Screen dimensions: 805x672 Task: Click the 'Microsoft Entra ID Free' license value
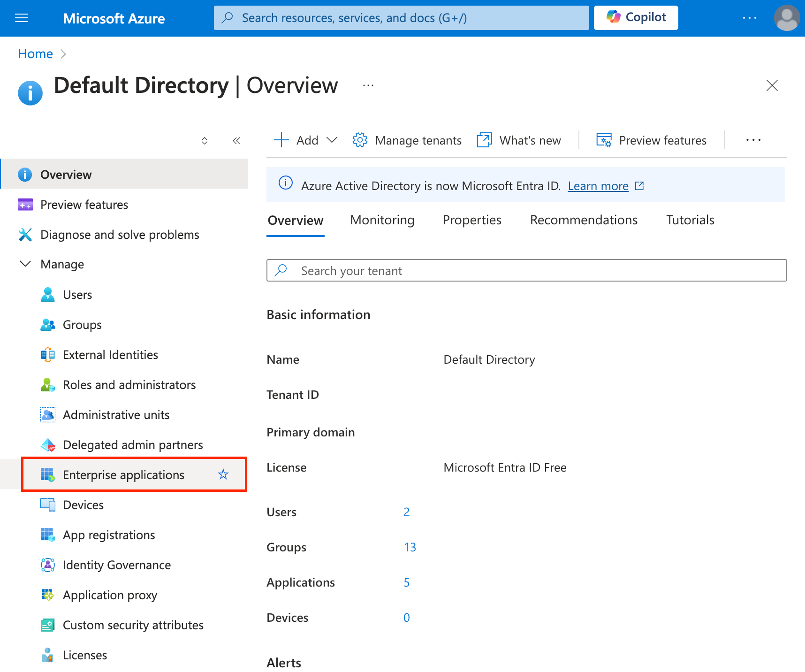point(505,467)
